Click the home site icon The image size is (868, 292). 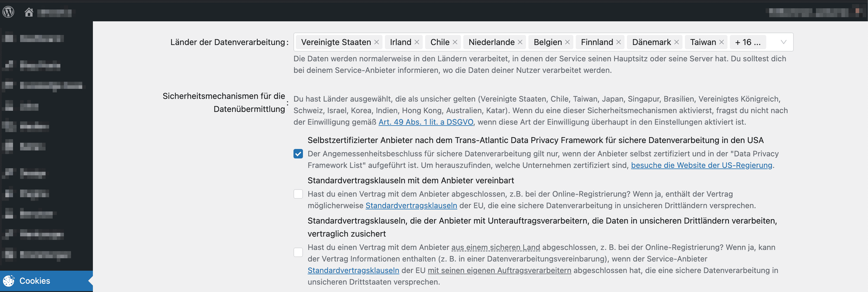point(29,12)
